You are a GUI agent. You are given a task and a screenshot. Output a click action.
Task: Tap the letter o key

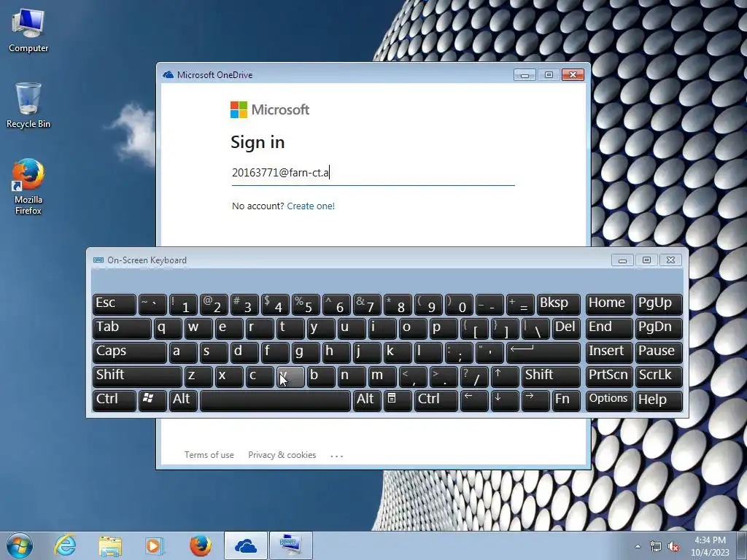pos(413,328)
